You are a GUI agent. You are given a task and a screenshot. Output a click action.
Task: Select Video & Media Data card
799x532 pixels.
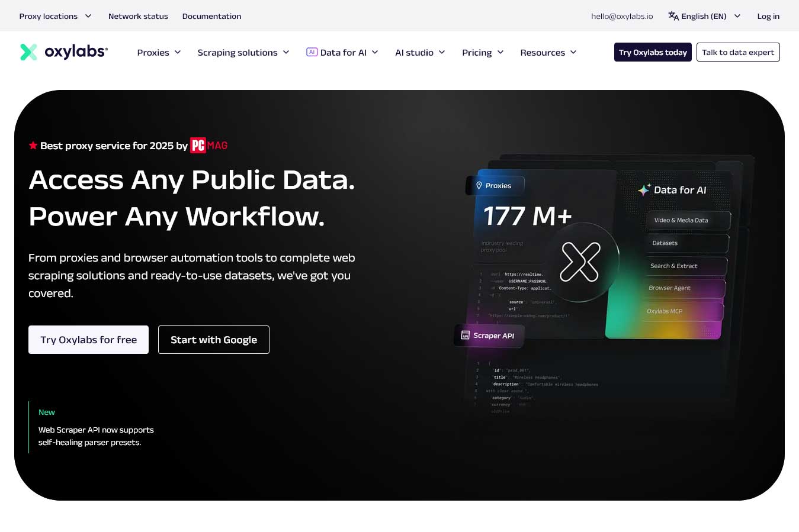pos(688,220)
